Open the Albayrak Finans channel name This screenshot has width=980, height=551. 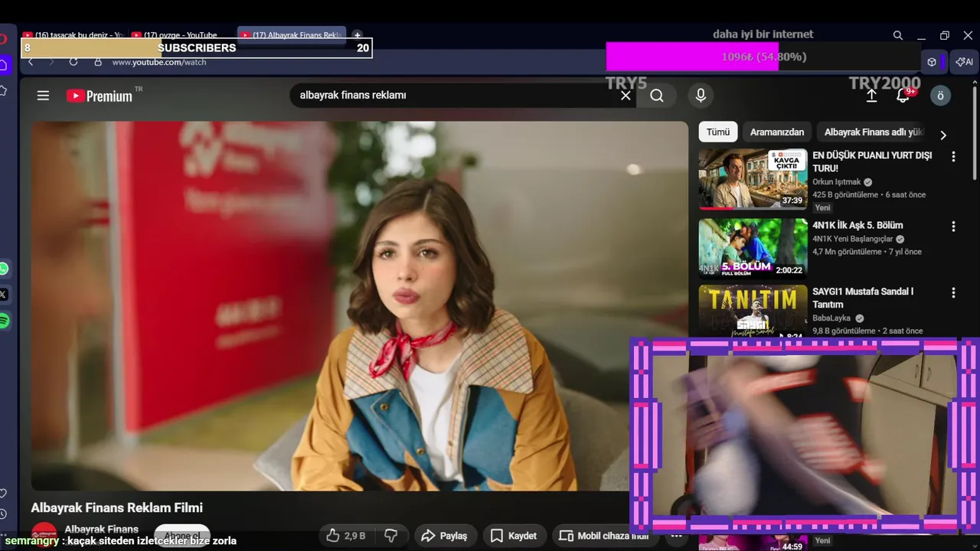pyautogui.click(x=102, y=529)
